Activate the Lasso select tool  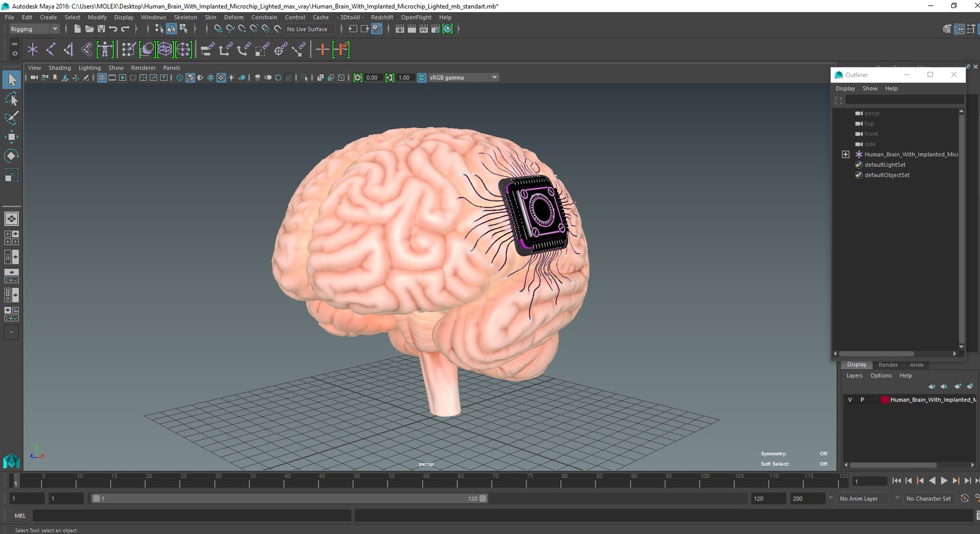[x=11, y=99]
